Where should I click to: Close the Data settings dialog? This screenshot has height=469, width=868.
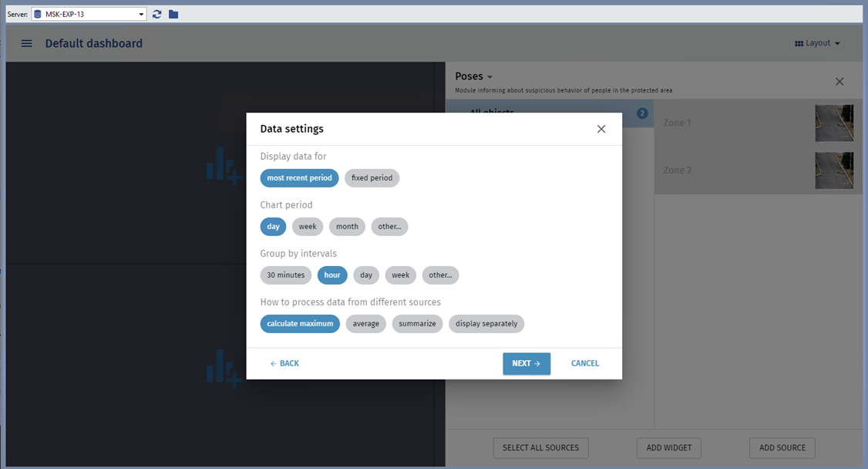601,129
